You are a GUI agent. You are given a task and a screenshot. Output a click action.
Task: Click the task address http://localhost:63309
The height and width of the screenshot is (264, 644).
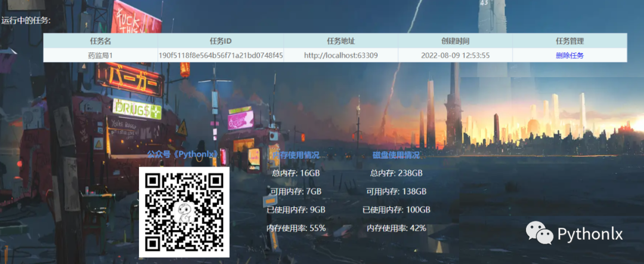click(x=341, y=56)
